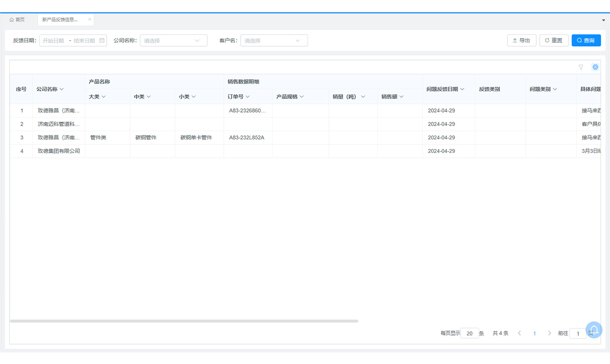
Task: Click the 导出 export button
Action: click(x=521, y=40)
